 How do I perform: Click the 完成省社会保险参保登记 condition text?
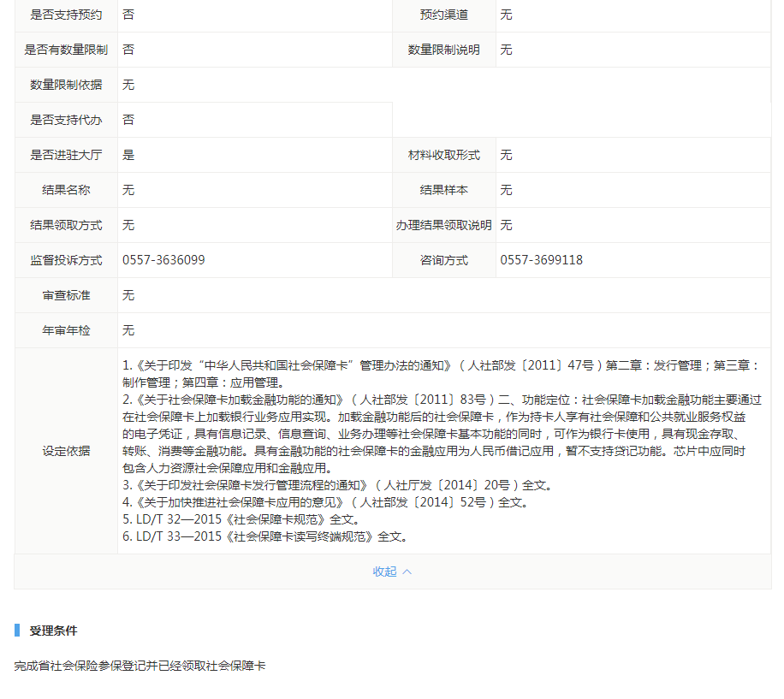[140, 665]
